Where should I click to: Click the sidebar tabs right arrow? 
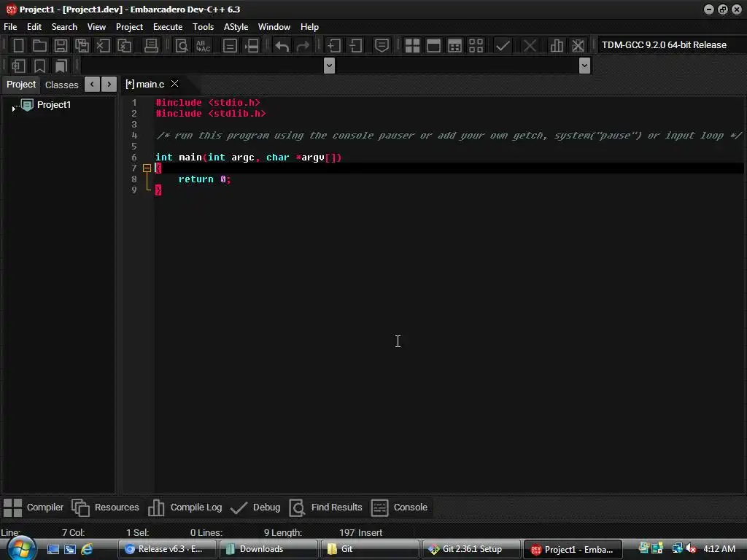point(109,85)
